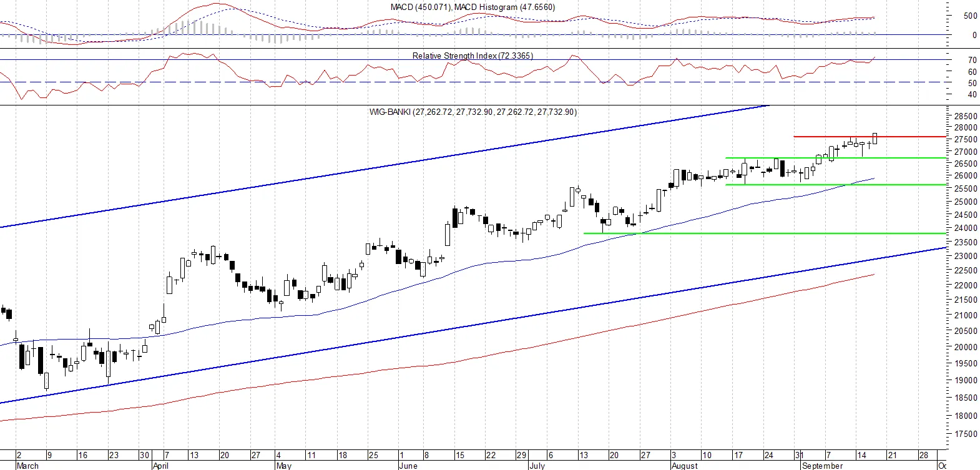Click the 24000 price axis label
Screen dimensions: 980x470
coord(966,228)
